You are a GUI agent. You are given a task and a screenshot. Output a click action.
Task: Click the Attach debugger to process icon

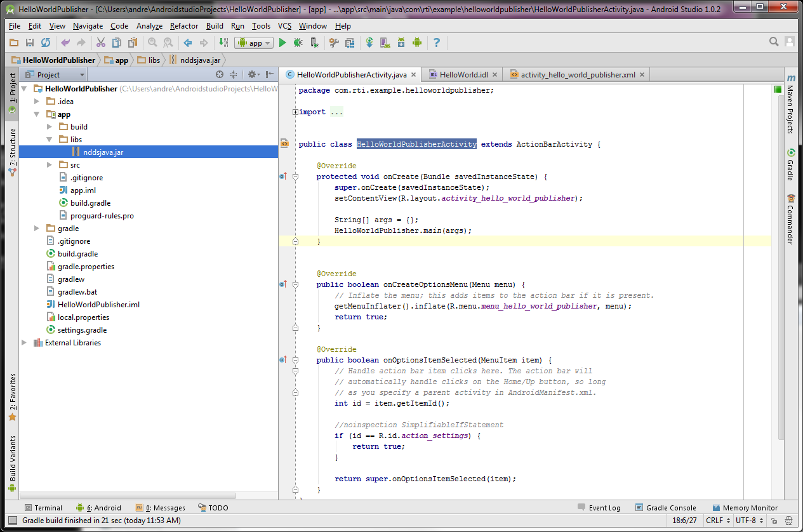(x=314, y=43)
